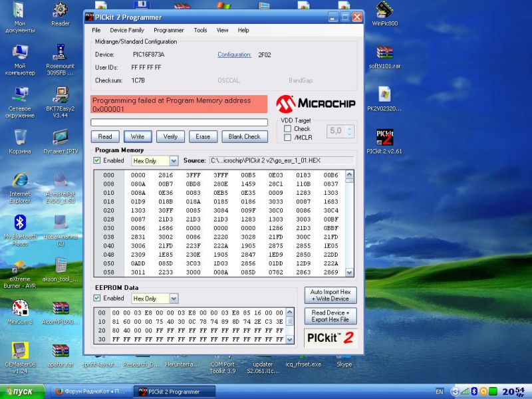Click the EEPROM Data scrollbar down arrow
This screenshot has width=532, height=399.
[289, 339]
